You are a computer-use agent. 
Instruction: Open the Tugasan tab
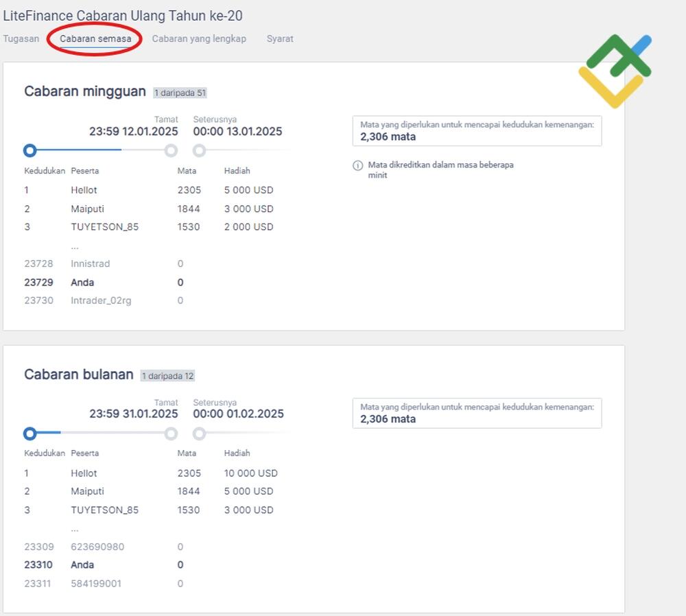coord(21,38)
